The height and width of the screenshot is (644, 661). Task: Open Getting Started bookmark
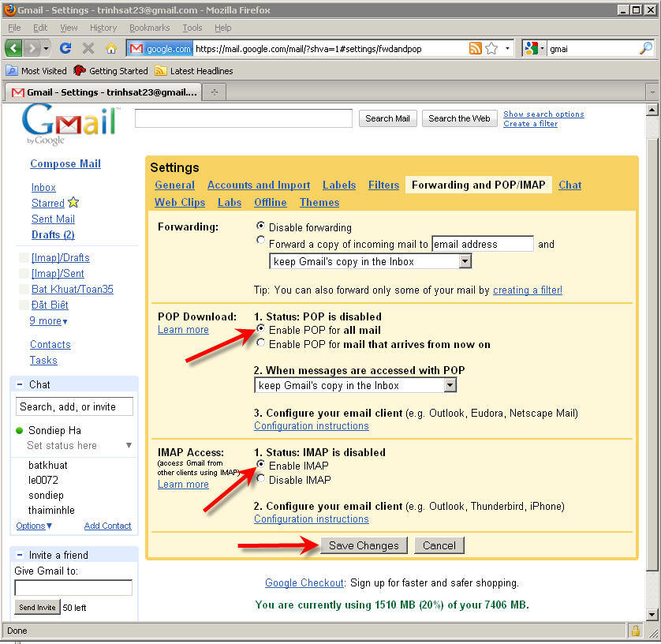point(110,71)
